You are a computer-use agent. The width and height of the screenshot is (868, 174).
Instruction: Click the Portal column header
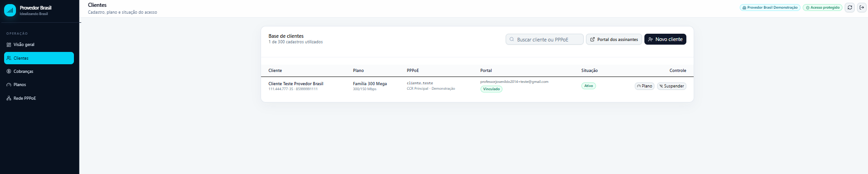click(x=486, y=71)
